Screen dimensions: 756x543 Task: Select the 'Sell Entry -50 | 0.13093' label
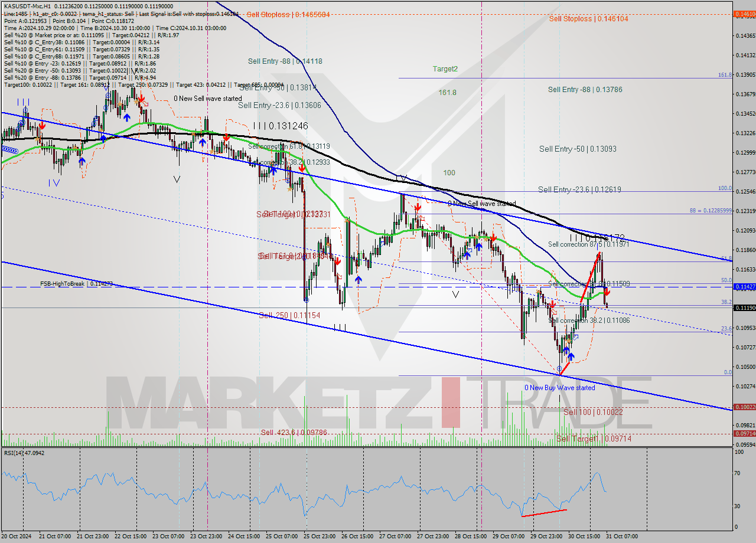(x=578, y=149)
